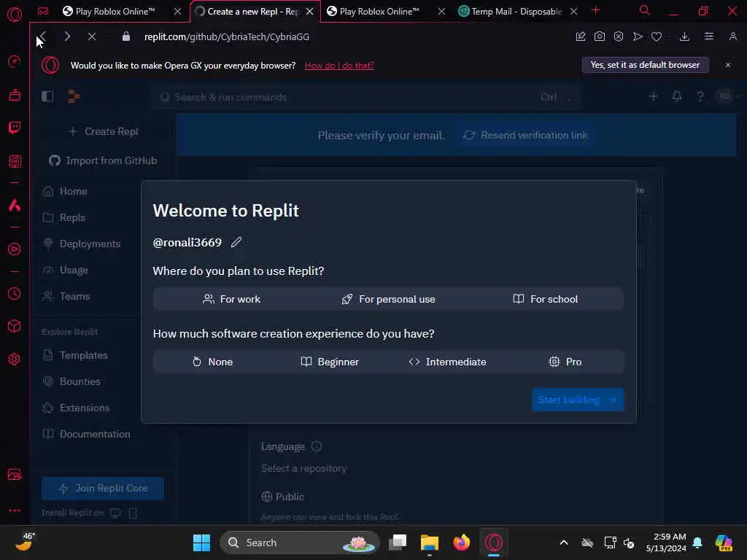Click the Language info icon
The height and width of the screenshot is (560, 747).
tap(317, 447)
